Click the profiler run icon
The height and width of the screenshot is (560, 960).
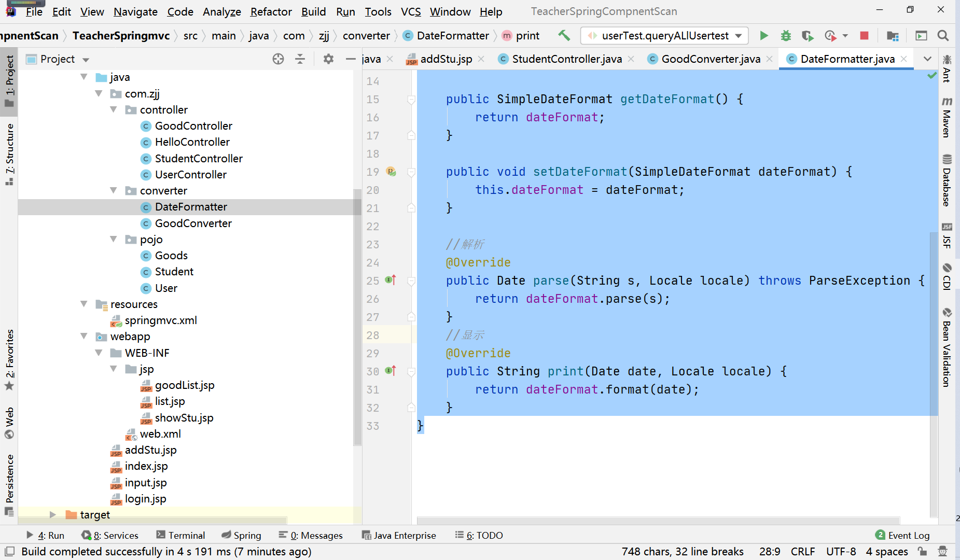[x=830, y=36]
